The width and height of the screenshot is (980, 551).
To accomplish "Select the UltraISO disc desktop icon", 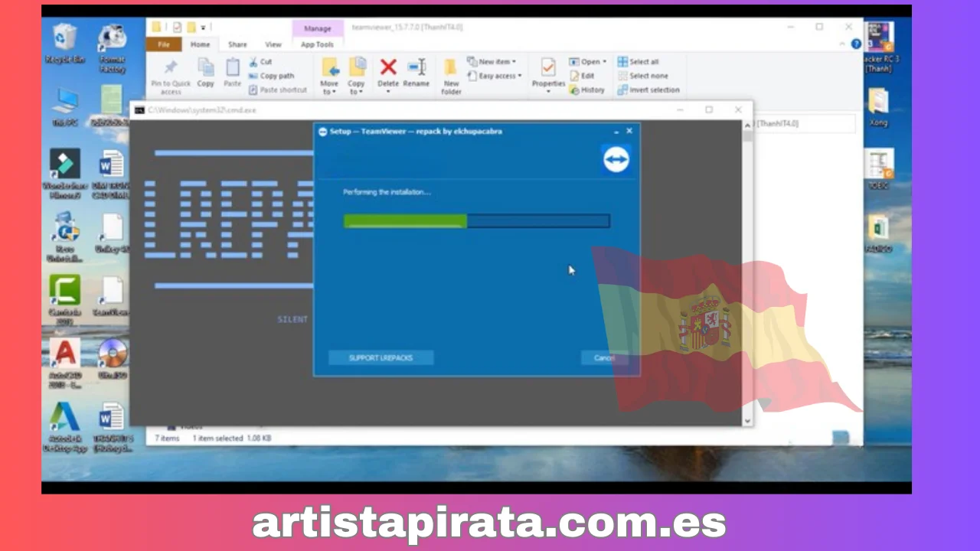I will [x=113, y=359].
